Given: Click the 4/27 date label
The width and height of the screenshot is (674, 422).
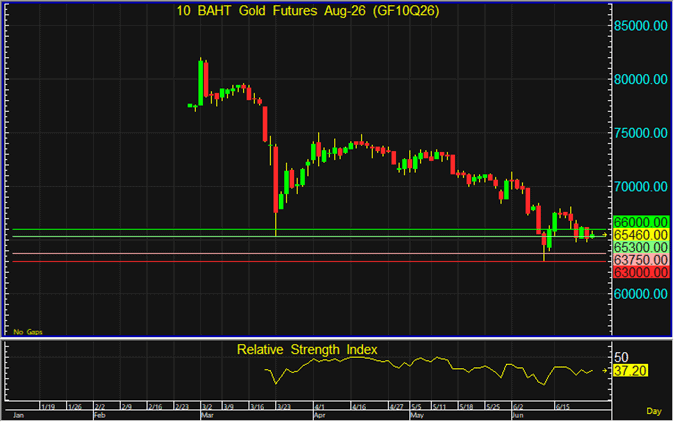Looking at the screenshot, I should [x=396, y=407].
